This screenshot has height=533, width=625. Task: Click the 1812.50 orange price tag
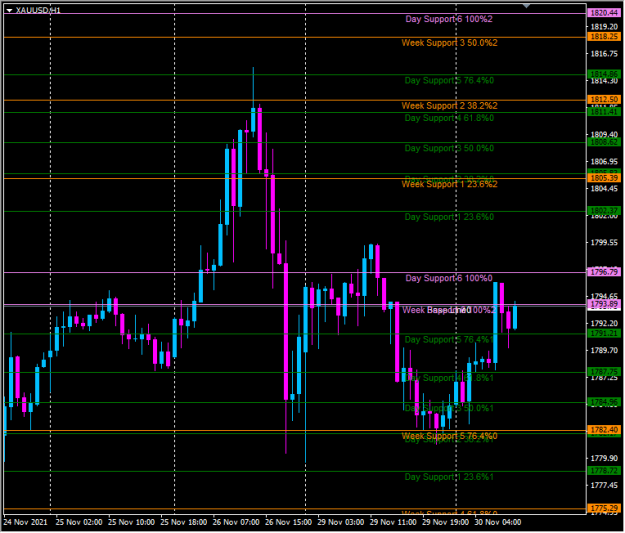tap(604, 99)
